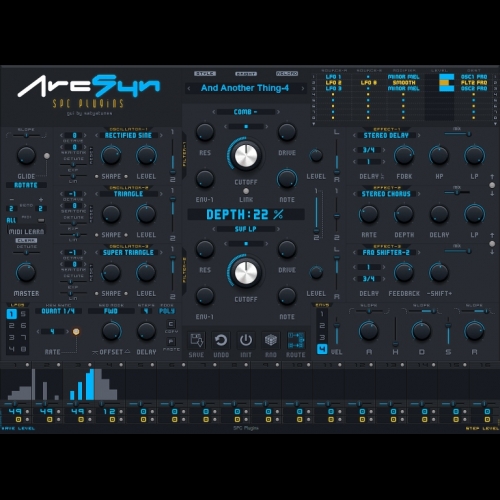Click the envelope Release knob

[474, 331]
